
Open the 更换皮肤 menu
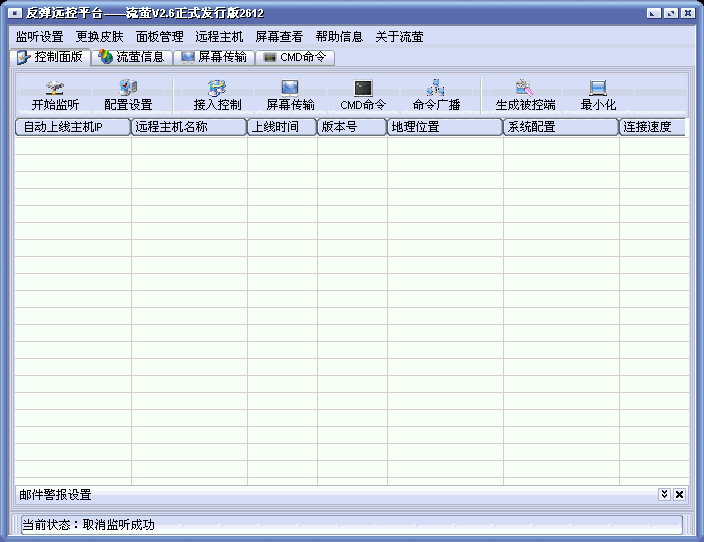click(x=99, y=36)
